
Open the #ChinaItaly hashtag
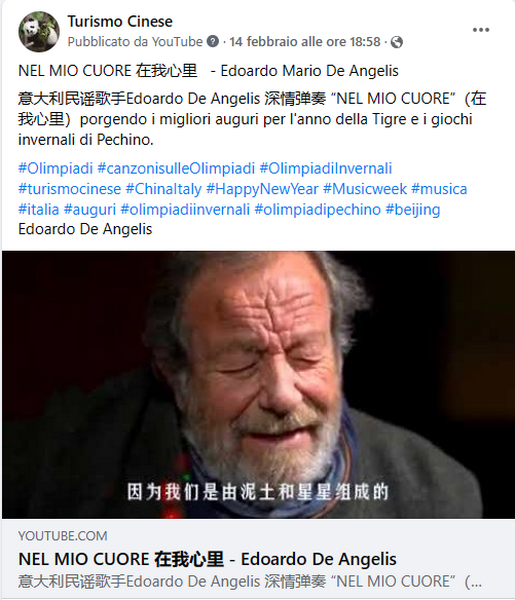pos(163,189)
